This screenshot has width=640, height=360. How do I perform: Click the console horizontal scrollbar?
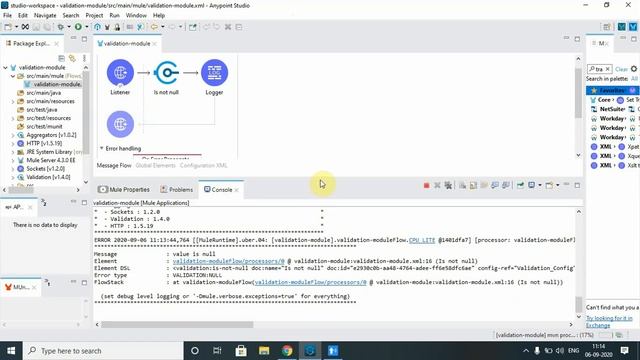177,324
